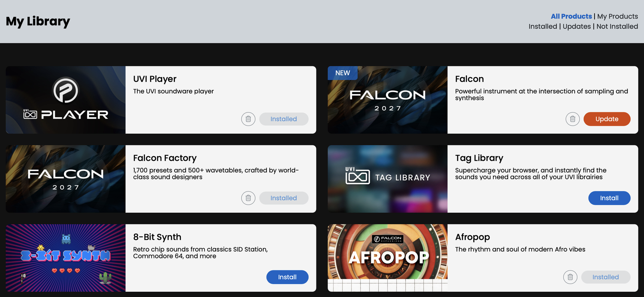Open the Tag Library thumbnail image
Screen dimensions: 644x297
(x=388, y=179)
